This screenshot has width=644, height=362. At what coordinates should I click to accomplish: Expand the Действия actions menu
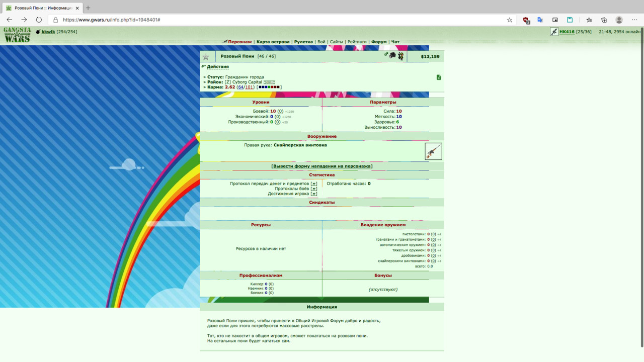218,66
